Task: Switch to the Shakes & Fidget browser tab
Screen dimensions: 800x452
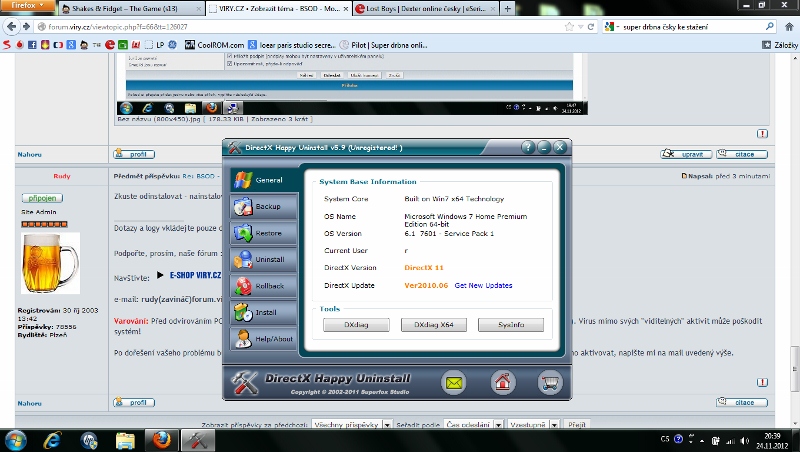Action: (131, 9)
